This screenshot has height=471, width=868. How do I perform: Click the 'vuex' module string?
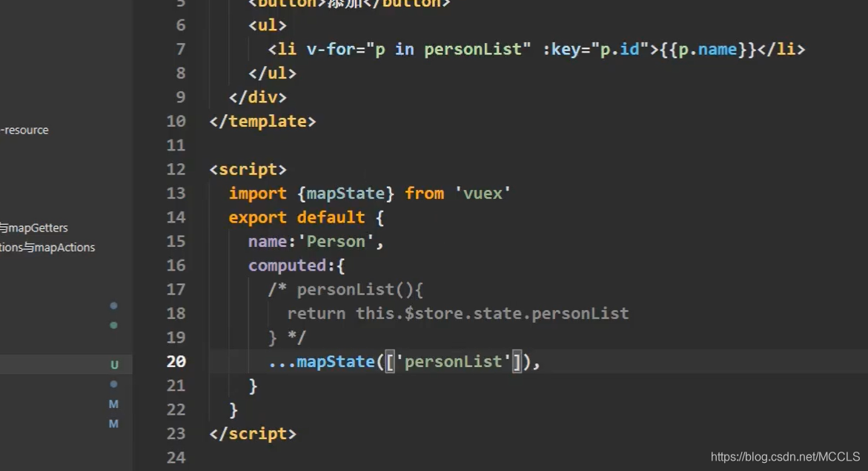tap(482, 194)
